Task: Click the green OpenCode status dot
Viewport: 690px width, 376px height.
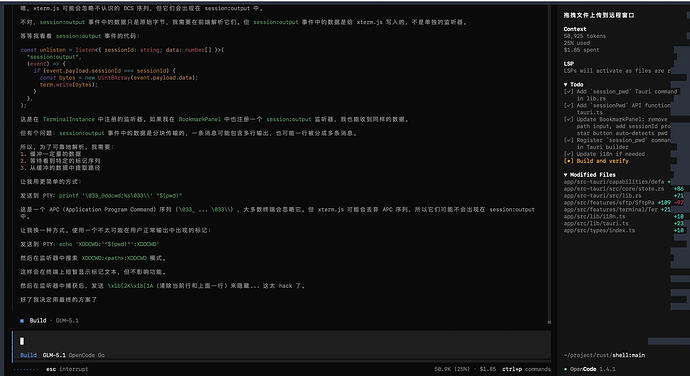Action: coord(565,369)
